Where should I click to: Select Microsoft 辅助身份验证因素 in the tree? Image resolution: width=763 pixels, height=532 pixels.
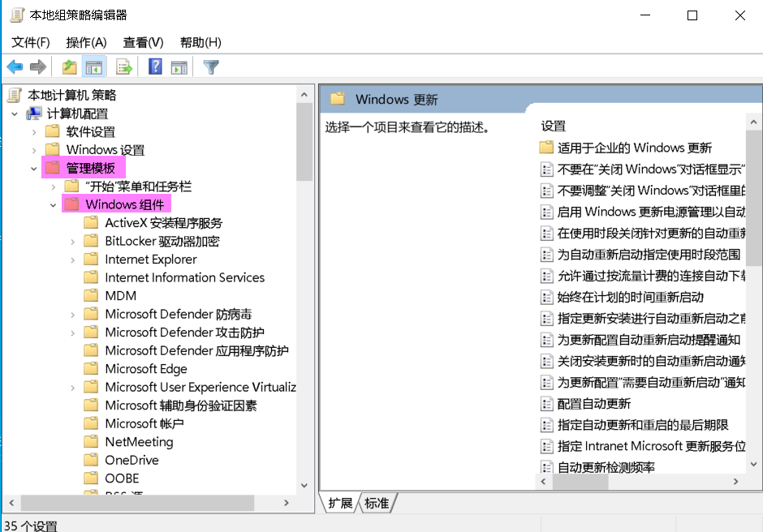coord(180,405)
